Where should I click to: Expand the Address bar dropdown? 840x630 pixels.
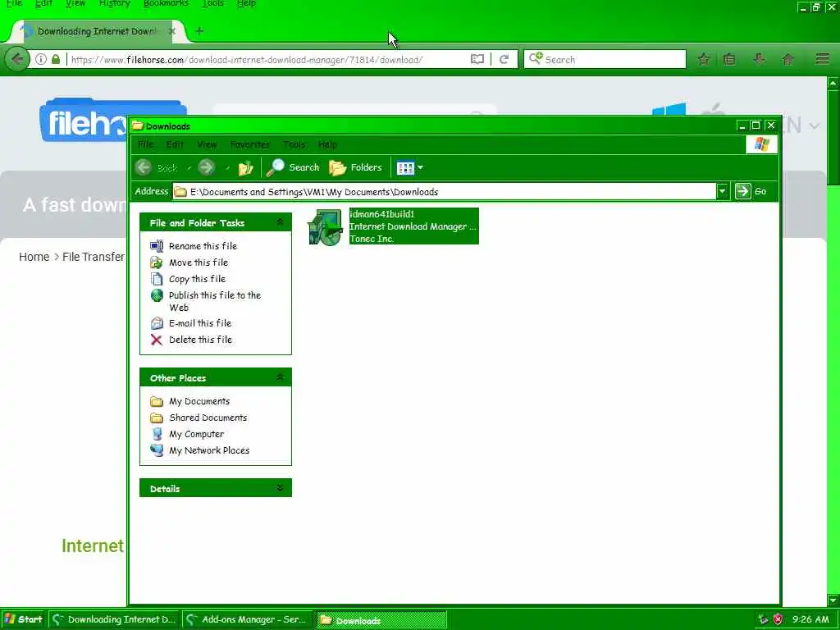[x=722, y=191]
